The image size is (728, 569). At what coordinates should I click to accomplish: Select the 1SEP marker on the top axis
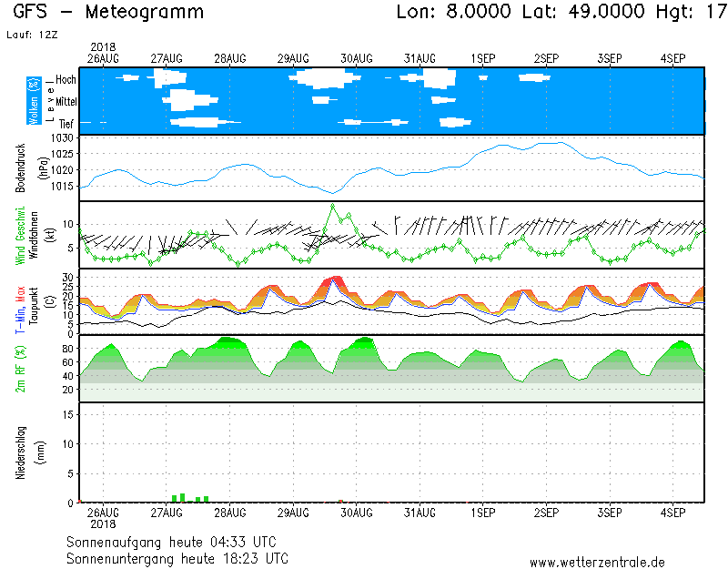(x=483, y=58)
